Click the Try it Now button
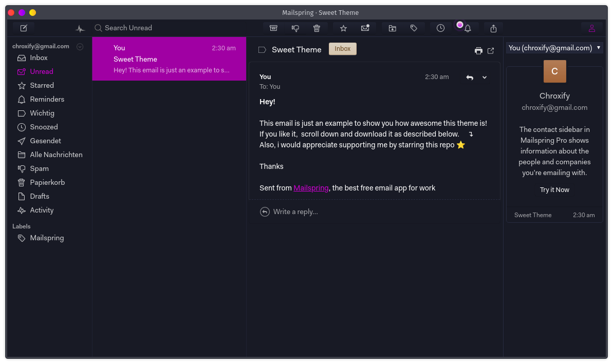The width and height of the screenshot is (613, 364). coord(554,190)
